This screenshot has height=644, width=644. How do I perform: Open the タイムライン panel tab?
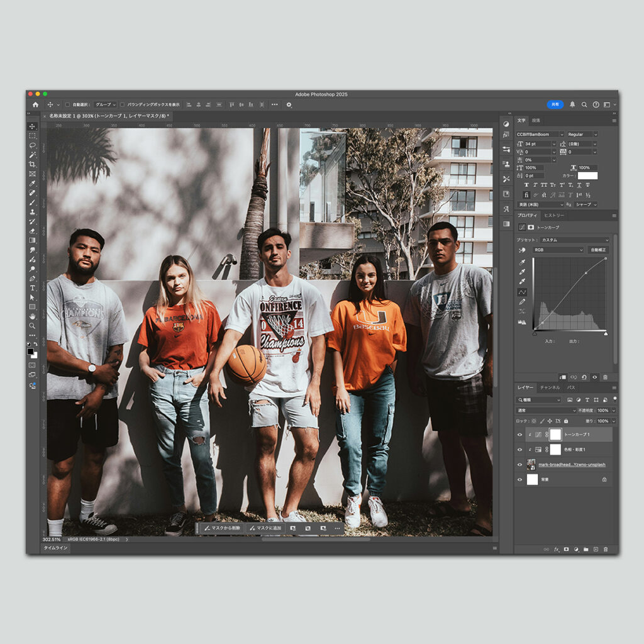pos(55,548)
